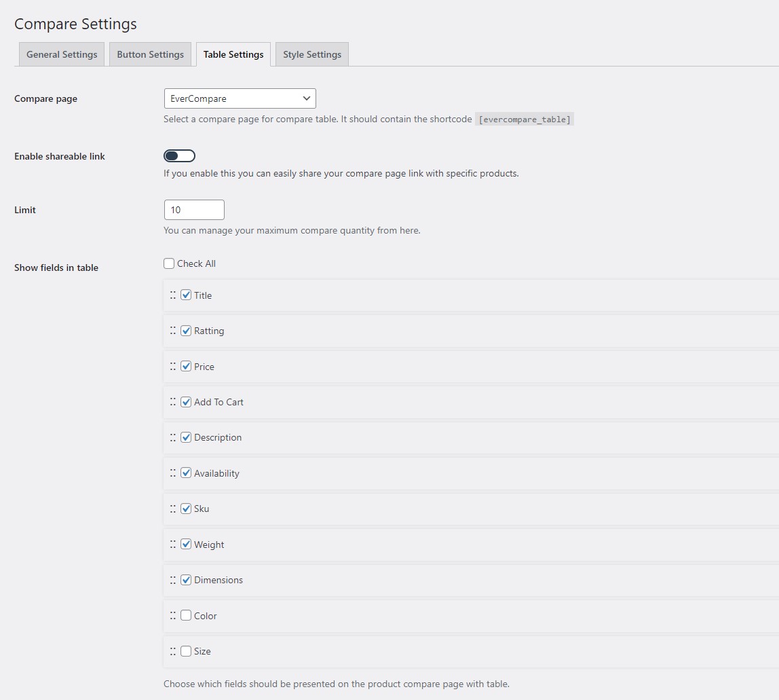Click the drag handle beside Description
This screenshot has height=700, width=779.
tap(173, 437)
